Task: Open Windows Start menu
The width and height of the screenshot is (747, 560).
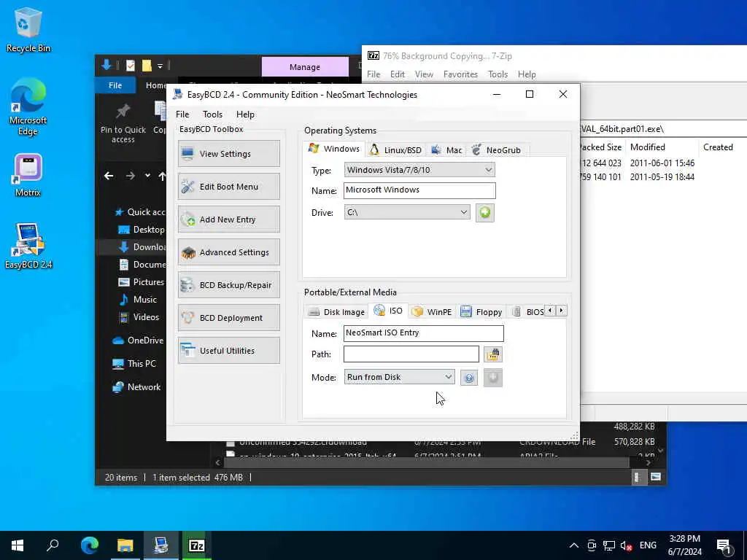Action: tap(18, 545)
